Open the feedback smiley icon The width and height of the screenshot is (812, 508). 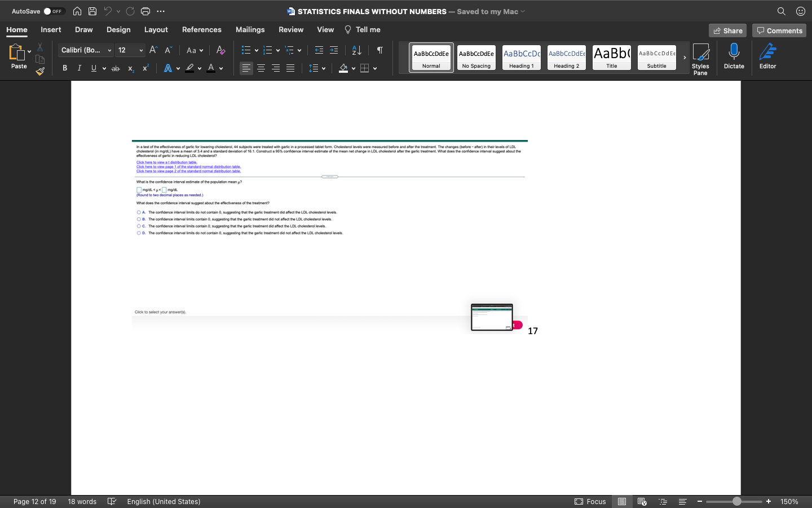(801, 11)
